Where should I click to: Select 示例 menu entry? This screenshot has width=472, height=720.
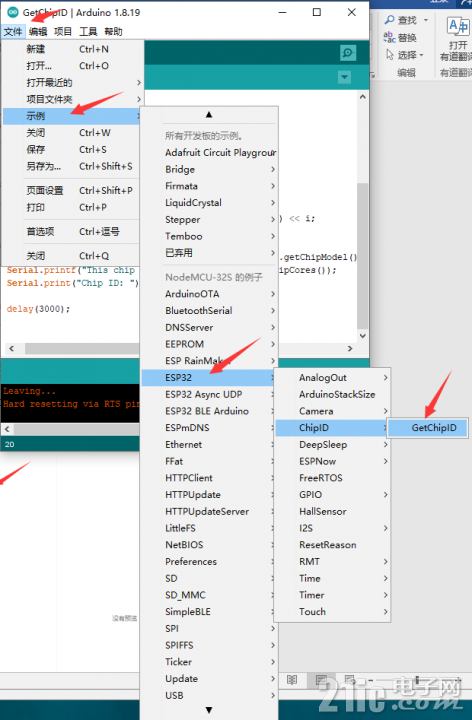[x=71, y=116]
